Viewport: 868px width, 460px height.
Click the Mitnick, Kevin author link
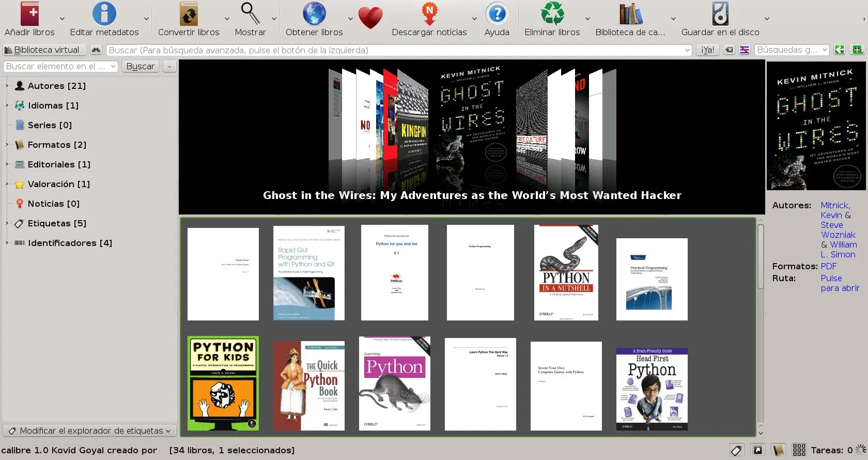[835, 210]
